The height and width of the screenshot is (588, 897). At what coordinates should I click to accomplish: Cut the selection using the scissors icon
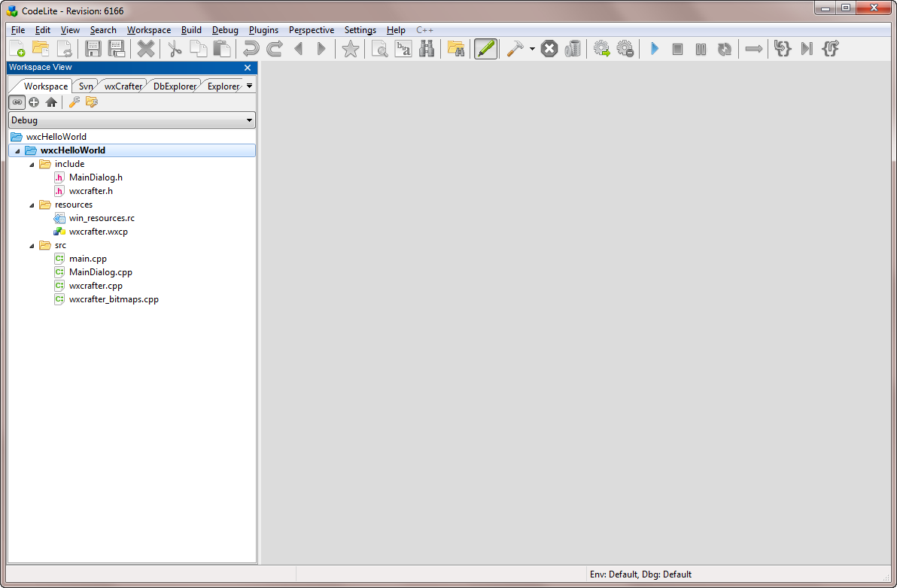[x=175, y=49]
